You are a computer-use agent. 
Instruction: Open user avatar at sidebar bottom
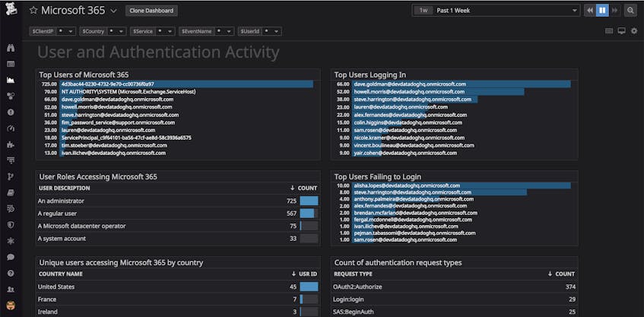click(x=11, y=306)
